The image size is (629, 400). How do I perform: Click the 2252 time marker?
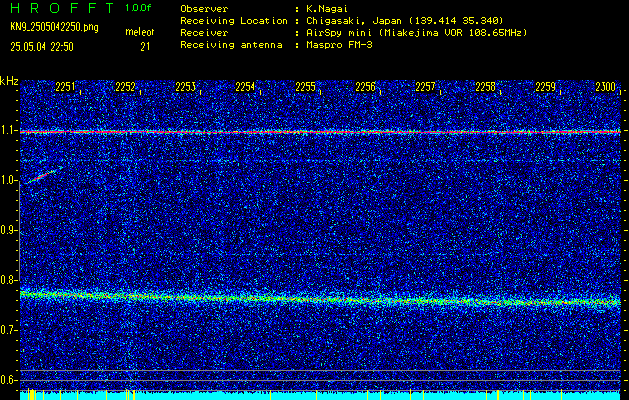coord(125,87)
